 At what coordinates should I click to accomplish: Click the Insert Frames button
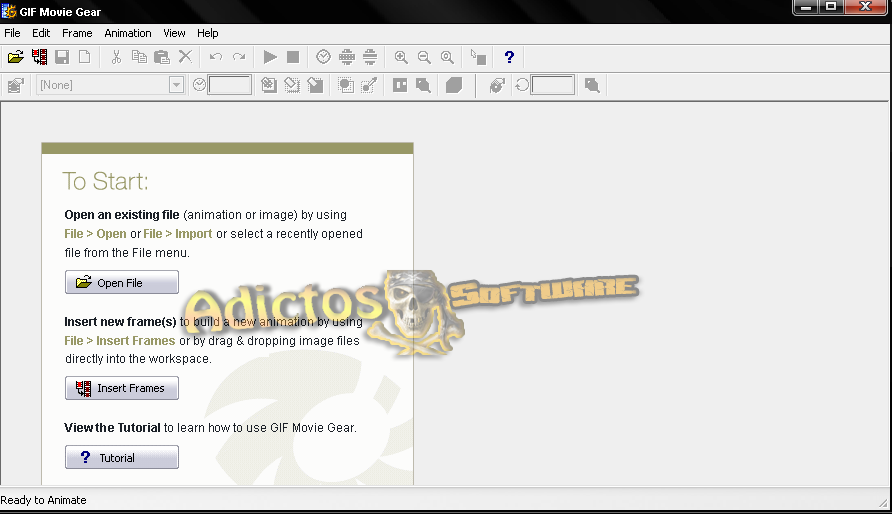coord(122,388)
